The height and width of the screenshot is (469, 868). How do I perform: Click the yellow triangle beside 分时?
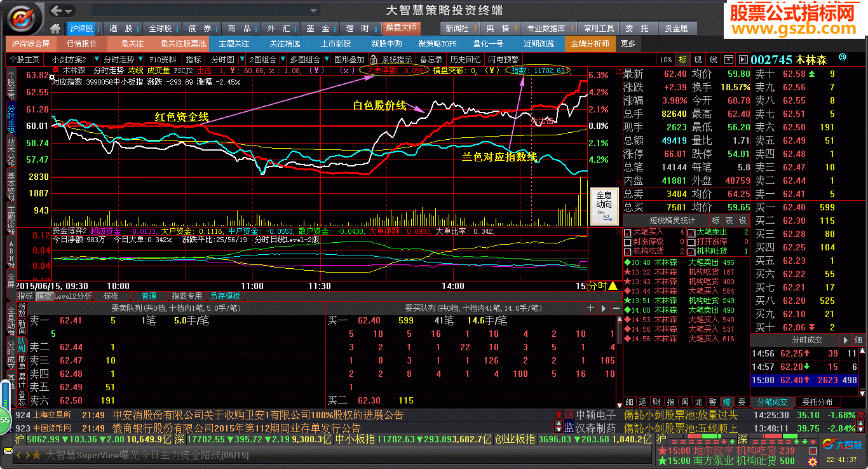coord(613,286)
